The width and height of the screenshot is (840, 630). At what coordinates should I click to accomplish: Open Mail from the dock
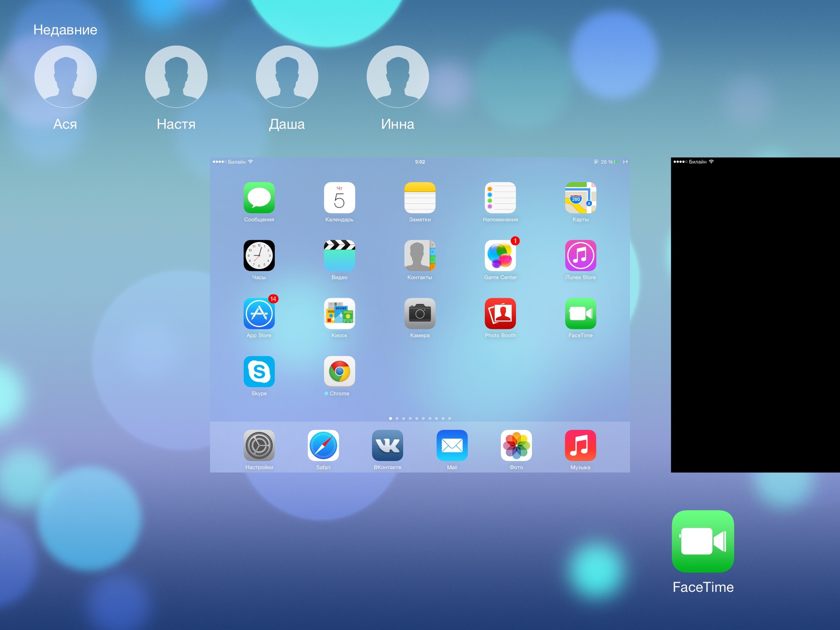(452, 446)
